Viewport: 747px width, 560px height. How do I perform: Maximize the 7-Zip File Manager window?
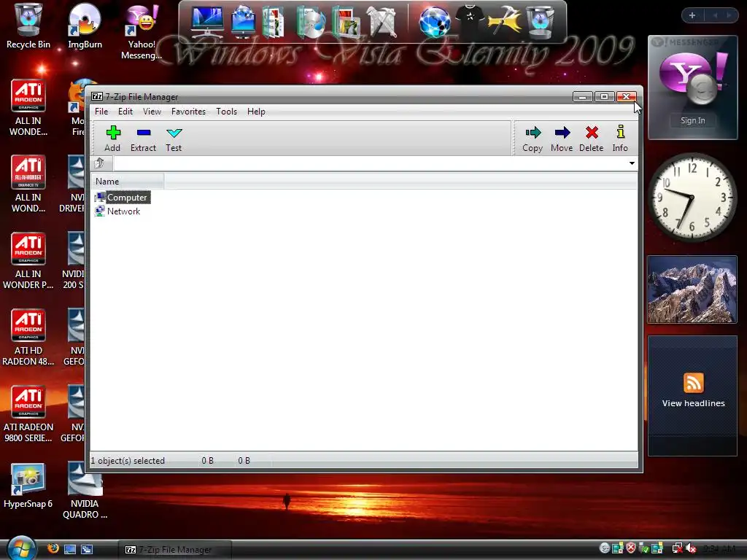(604, 97)
